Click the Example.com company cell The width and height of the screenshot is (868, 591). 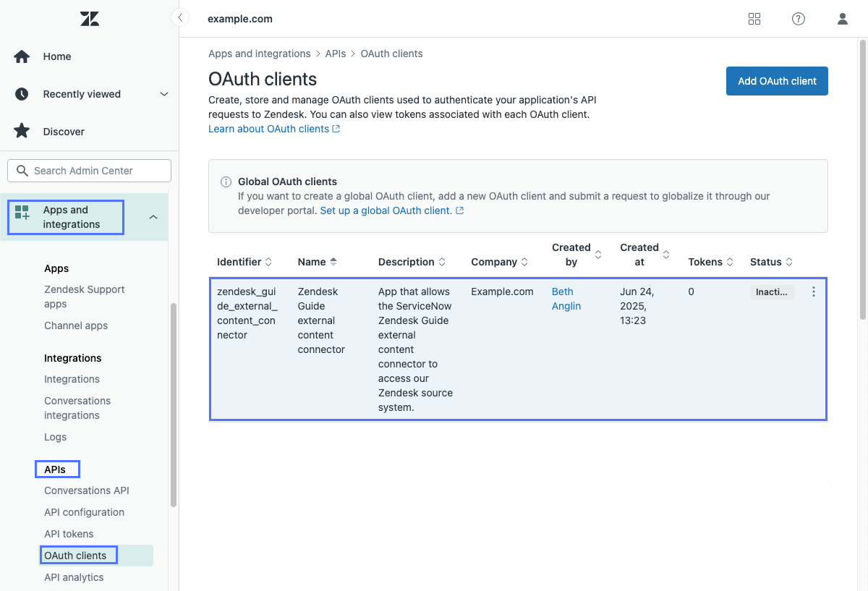502,292
